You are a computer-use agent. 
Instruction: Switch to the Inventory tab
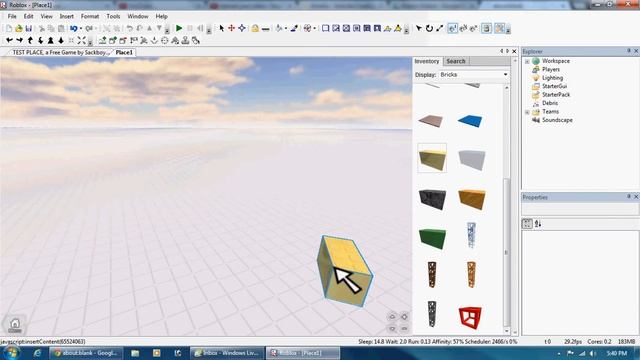(427, 61)
